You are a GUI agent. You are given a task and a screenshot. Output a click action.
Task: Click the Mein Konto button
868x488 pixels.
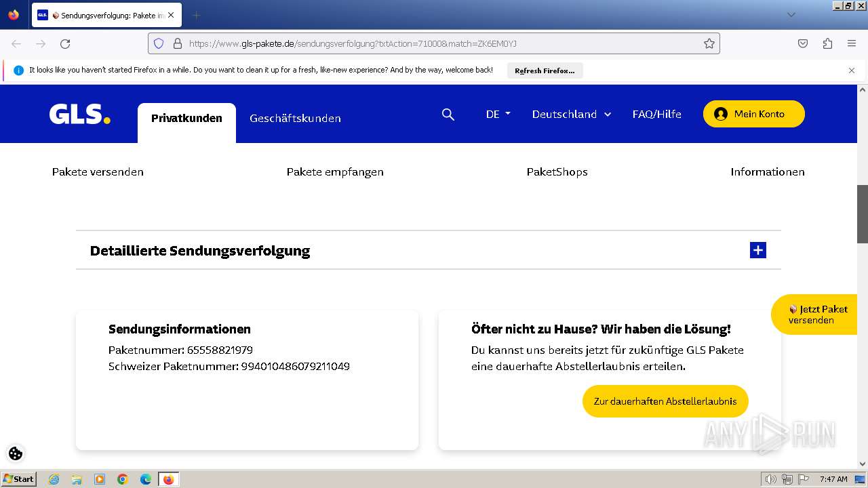tap(753, 114)
